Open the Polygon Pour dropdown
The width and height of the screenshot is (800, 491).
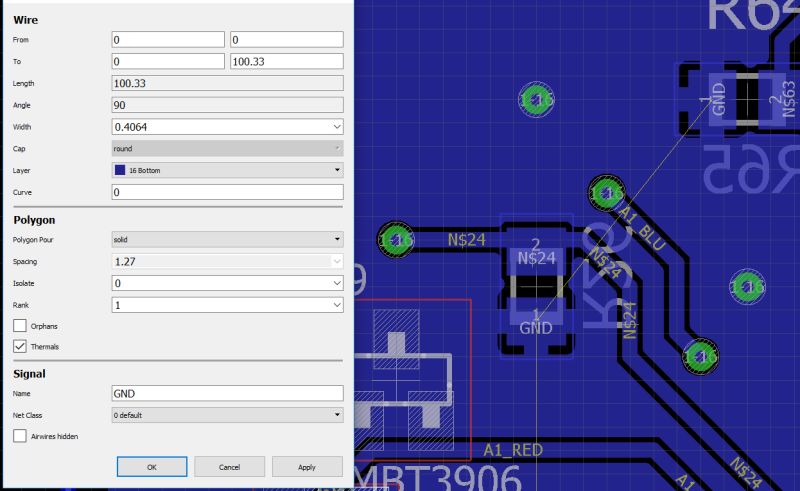[228, 239]
